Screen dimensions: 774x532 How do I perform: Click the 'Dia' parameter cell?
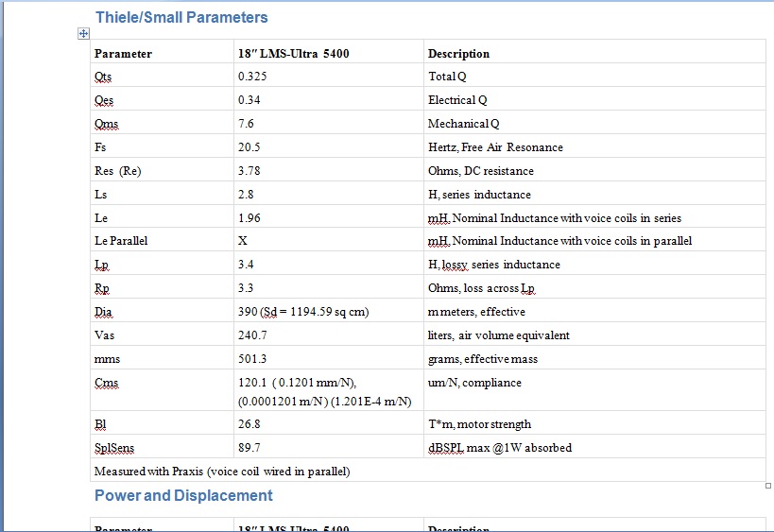click(162, 311)
